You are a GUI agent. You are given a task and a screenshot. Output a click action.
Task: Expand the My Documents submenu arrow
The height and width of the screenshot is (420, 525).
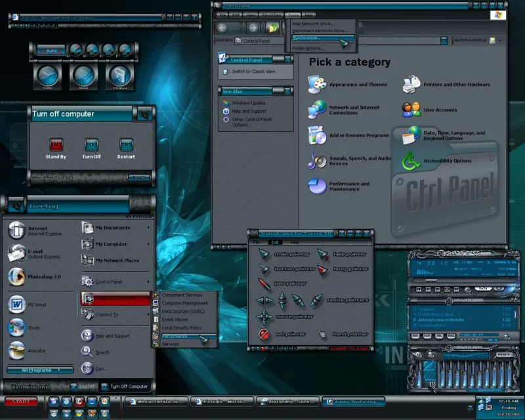(x=150, y=228)
